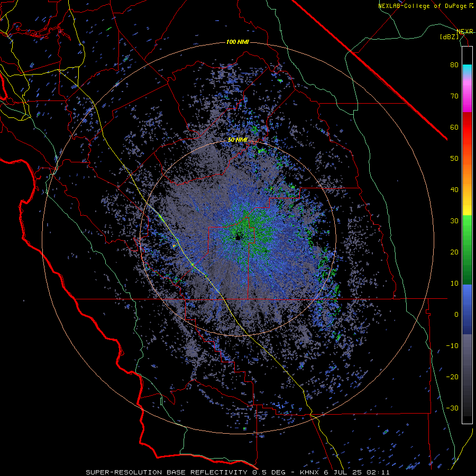Click the 80 value on the dBZ scale
The image size is (476, 476).
pyautogui.click(x=454, y=65)
